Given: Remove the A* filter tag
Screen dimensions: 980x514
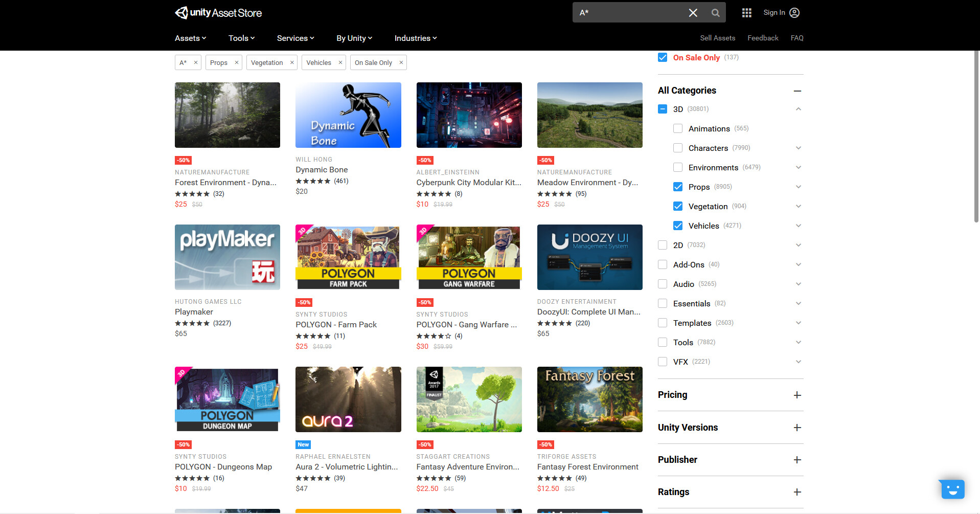Looking at the screenshot, I should click(x=196, y=62).
